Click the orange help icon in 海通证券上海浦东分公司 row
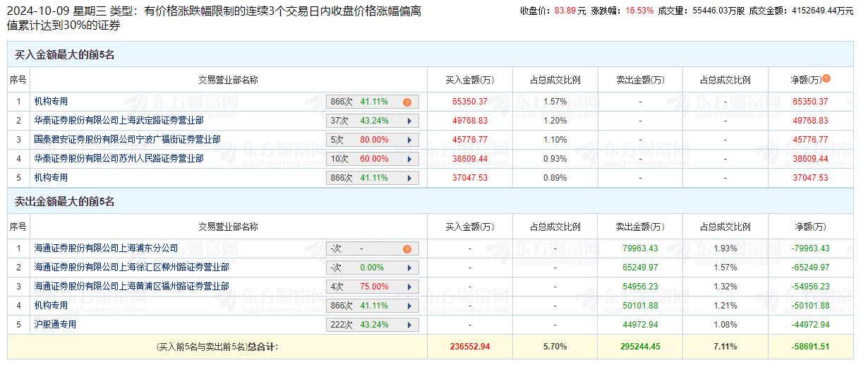The image size is (868, 365). point(406,249)
